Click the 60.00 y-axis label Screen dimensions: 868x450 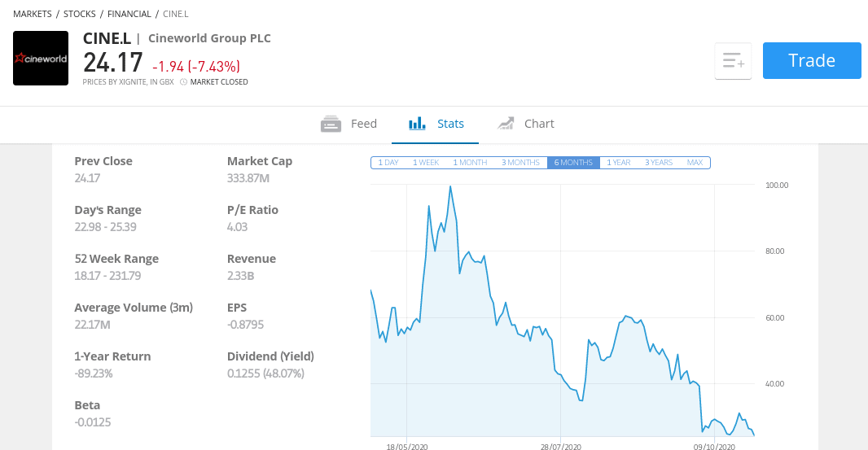pos(775,317)
